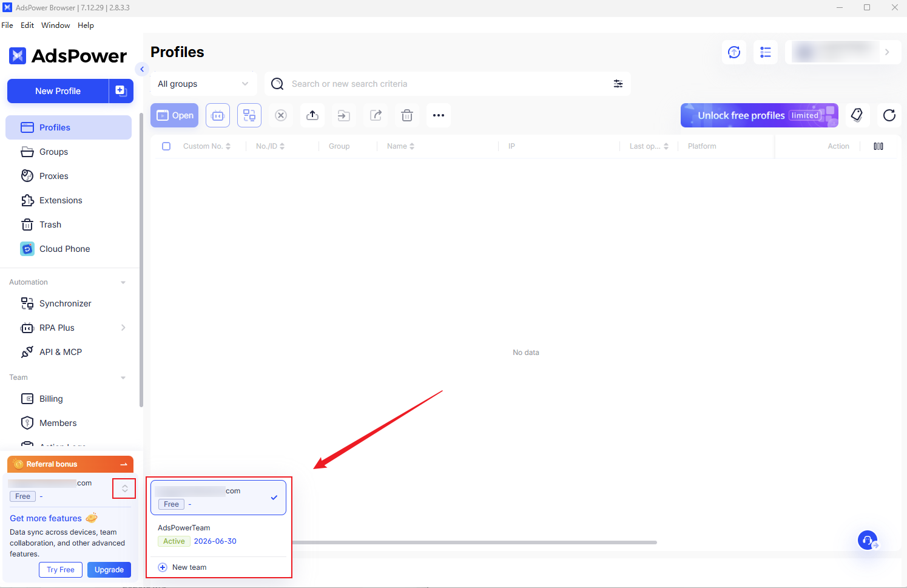Expand the team account switcher chevron
The height and width of the screenshot is (588, 907).
click(124, 488)
